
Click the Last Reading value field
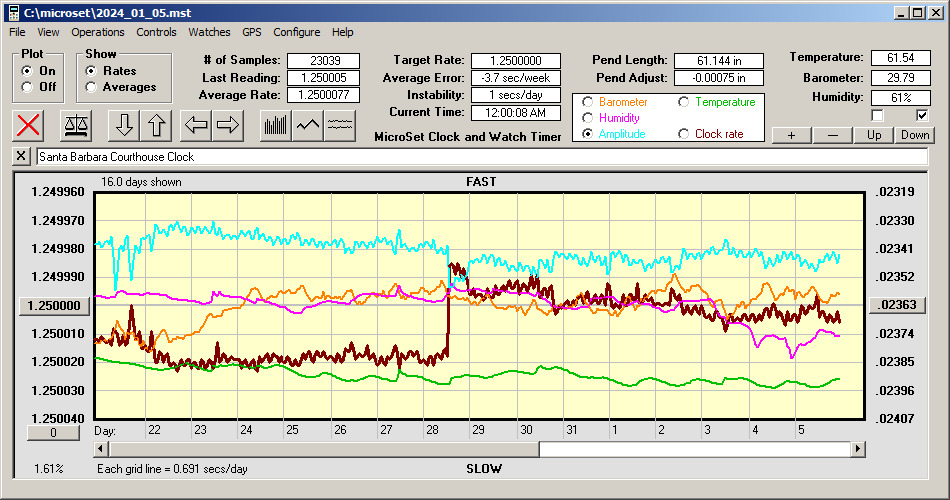[x=324, y=78]
